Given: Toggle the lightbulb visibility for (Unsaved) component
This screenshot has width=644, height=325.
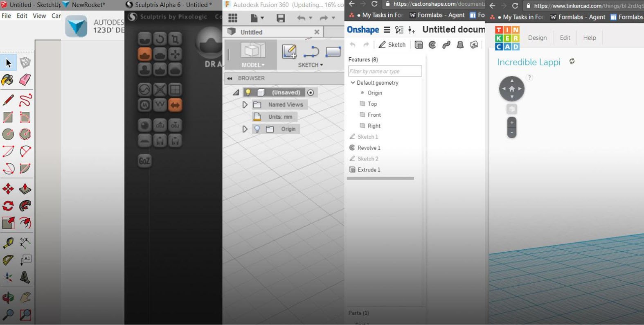Looking at the screenshot, I should pos(248,93).
